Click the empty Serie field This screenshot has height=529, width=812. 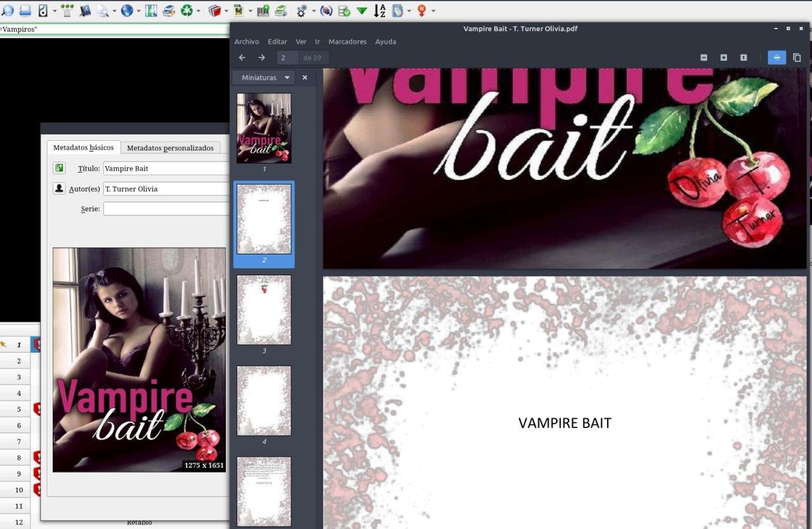point(166,209)
